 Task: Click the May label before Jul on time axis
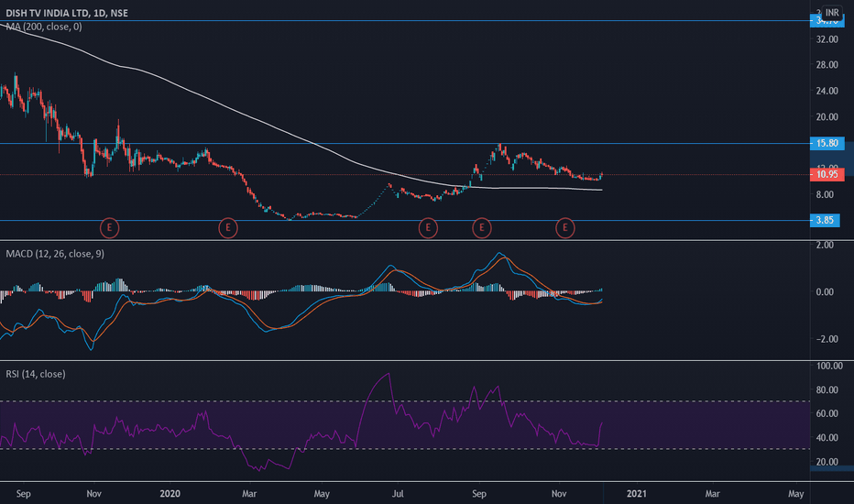point(322,494)
